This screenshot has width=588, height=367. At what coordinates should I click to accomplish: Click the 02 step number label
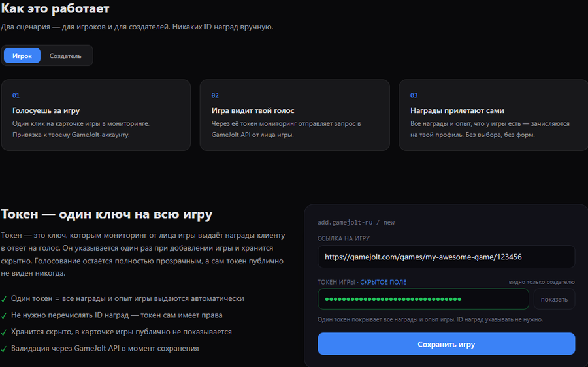pos(215,95)
